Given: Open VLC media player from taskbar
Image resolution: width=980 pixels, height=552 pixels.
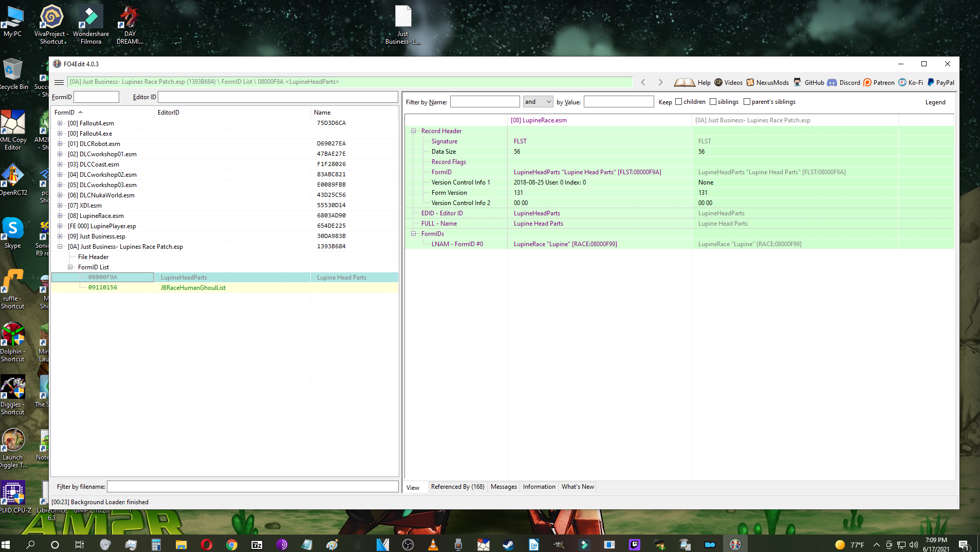Looking at the screenshot, I should pos(433,544).
